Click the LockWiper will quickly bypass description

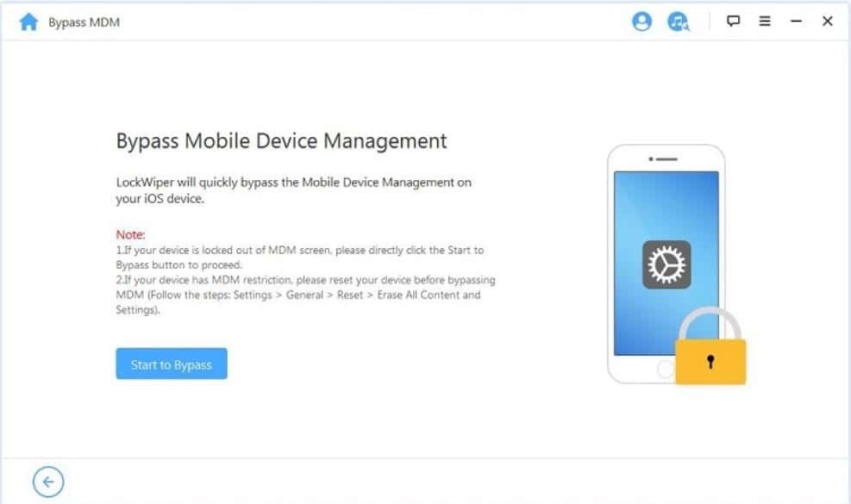coord(294,190)
